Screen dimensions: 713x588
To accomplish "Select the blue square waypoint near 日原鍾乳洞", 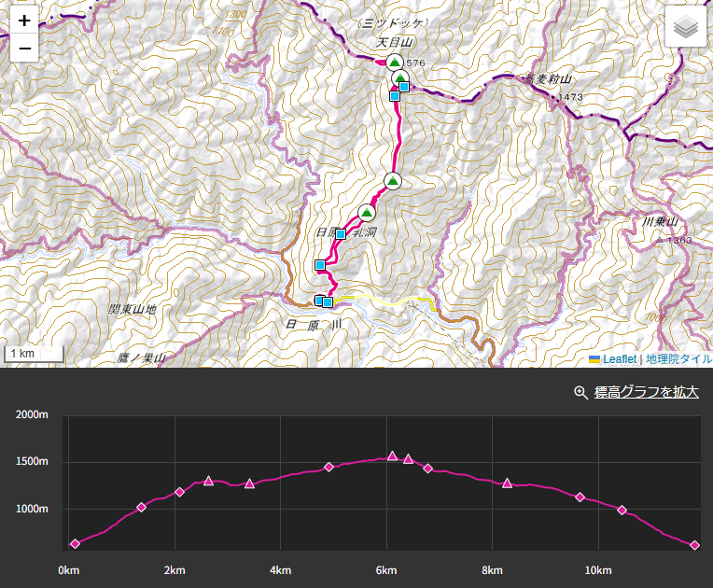I will pos(341,234).
